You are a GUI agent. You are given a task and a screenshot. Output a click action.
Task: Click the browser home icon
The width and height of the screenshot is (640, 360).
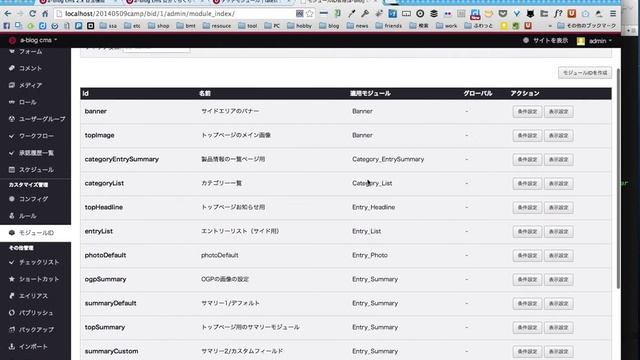[45, 13]
